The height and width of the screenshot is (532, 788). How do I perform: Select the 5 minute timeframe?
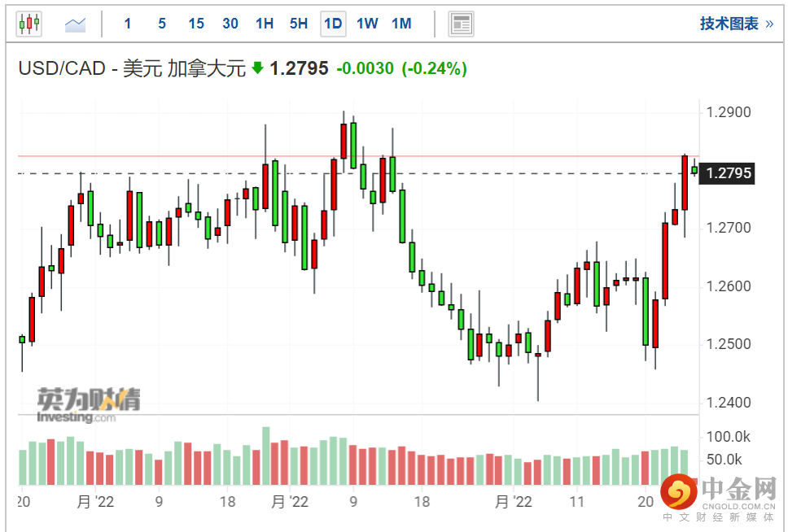[x=162, y=24]
